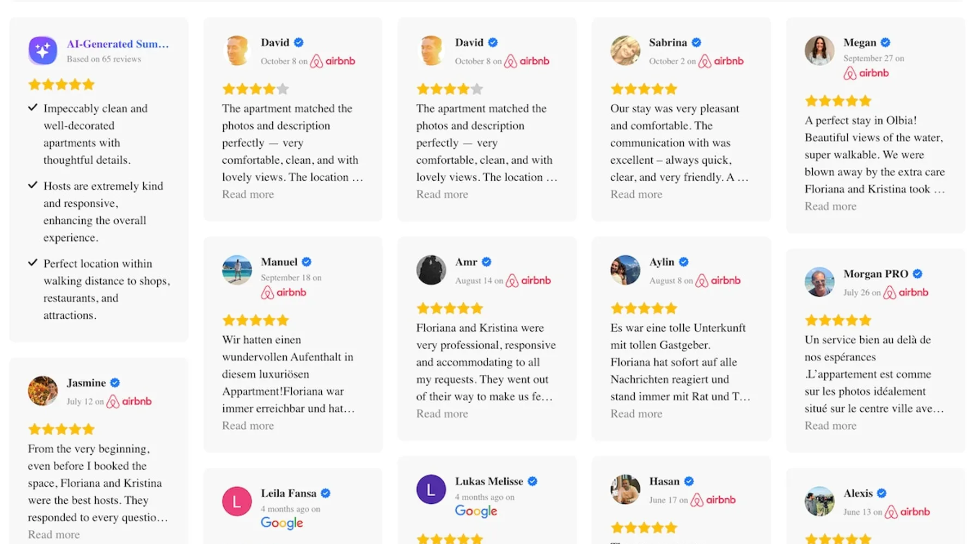
Task: Click Megan's profile photo
Action: [819, 51]
